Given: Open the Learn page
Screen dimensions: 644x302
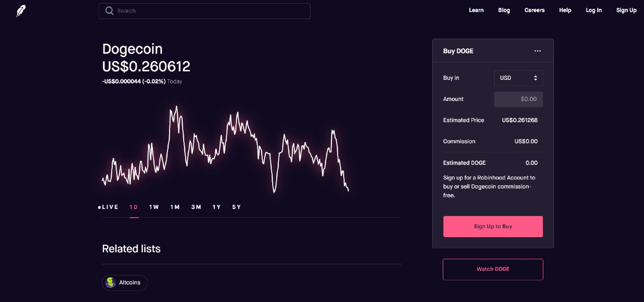Looking at the screenshot, I should point(476,10).
